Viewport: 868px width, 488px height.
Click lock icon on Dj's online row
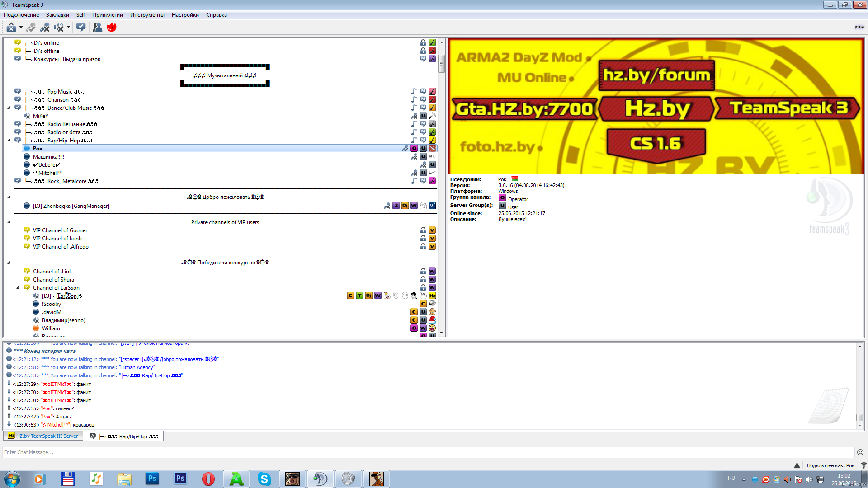[x=423, y=43]
